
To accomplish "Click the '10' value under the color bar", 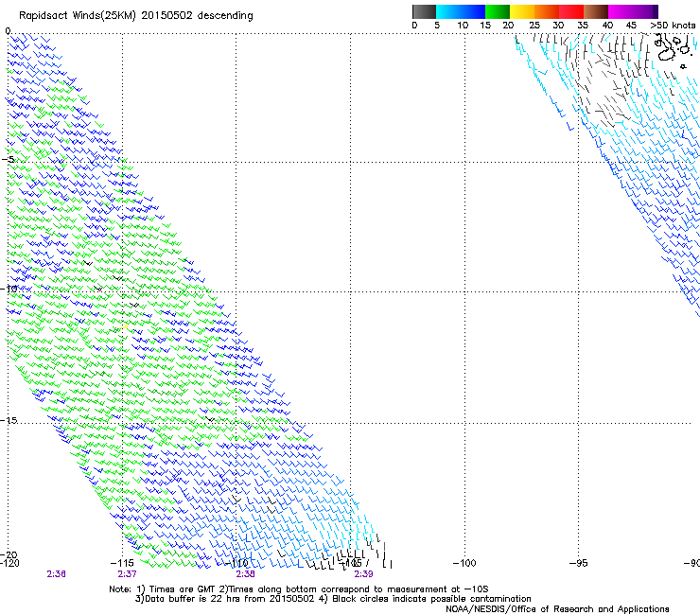I will (463, 26).
